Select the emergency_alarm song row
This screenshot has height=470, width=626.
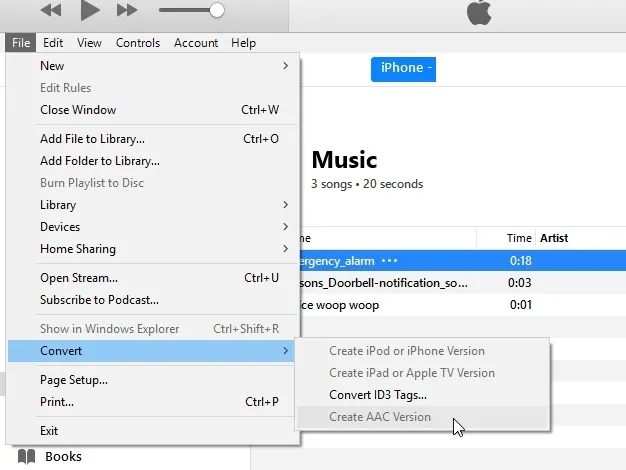click(463, 261)
